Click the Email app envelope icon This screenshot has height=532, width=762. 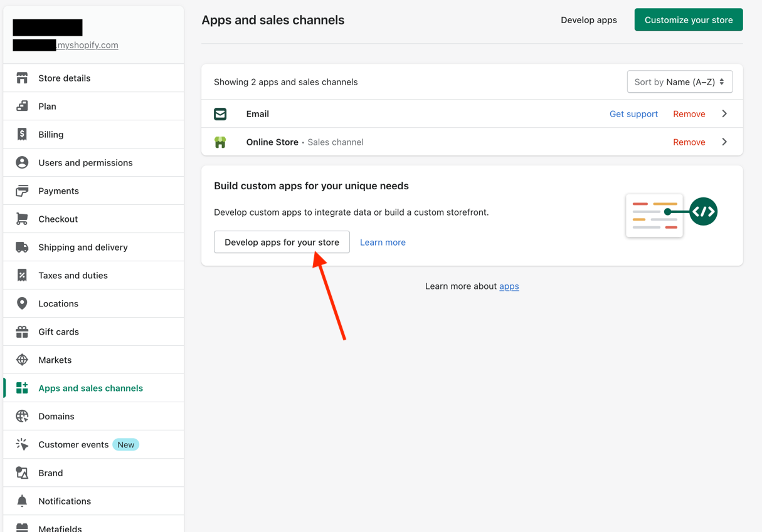tap(220, 114)
